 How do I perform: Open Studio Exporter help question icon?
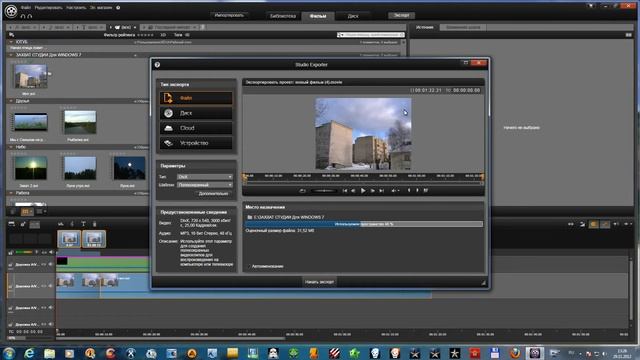click(x=157, y=64)
